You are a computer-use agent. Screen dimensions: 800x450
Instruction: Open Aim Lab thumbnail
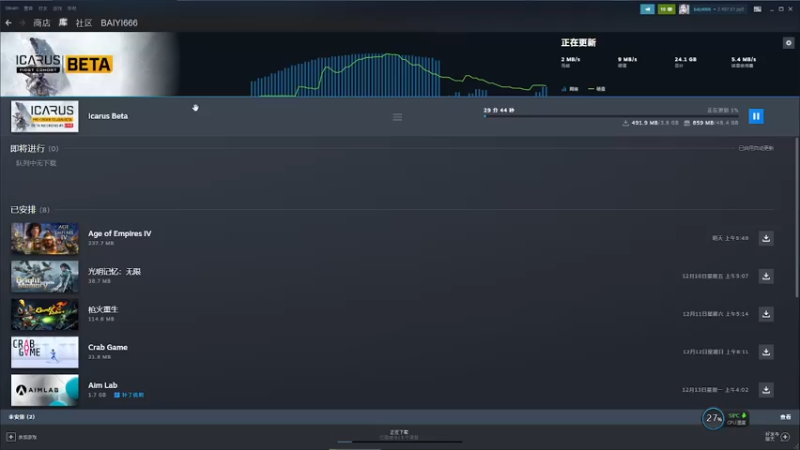[x=45, y=390]
